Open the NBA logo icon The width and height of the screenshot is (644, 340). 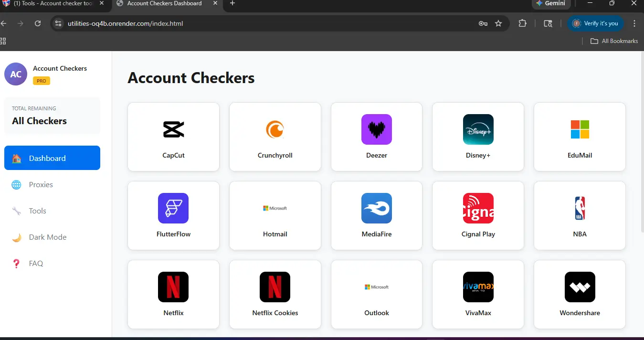(x=580, y=208)
